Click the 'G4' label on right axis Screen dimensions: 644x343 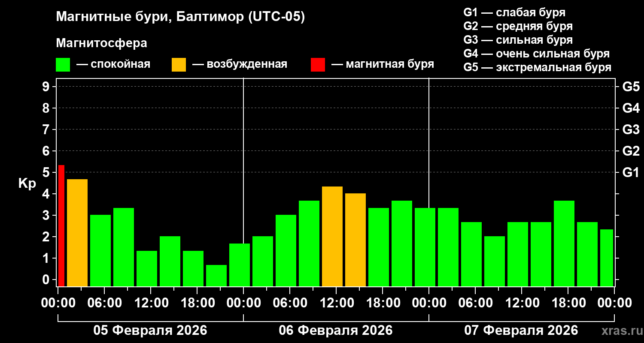pos(631,108)
